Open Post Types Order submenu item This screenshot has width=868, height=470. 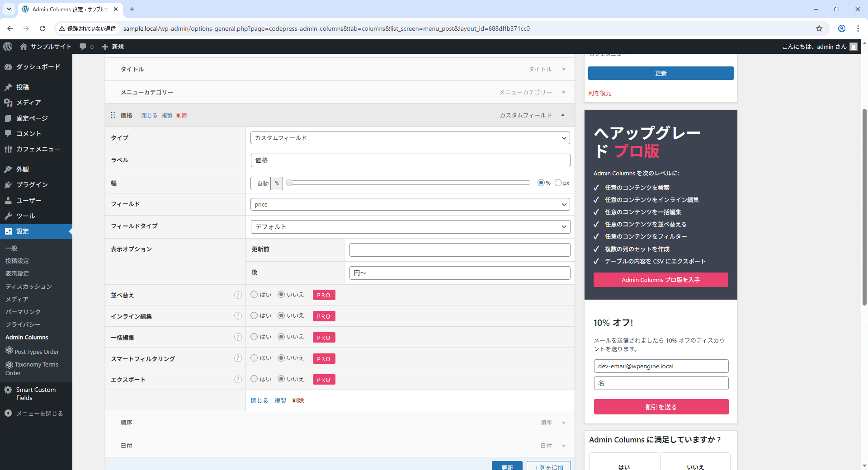coord(32,351)
